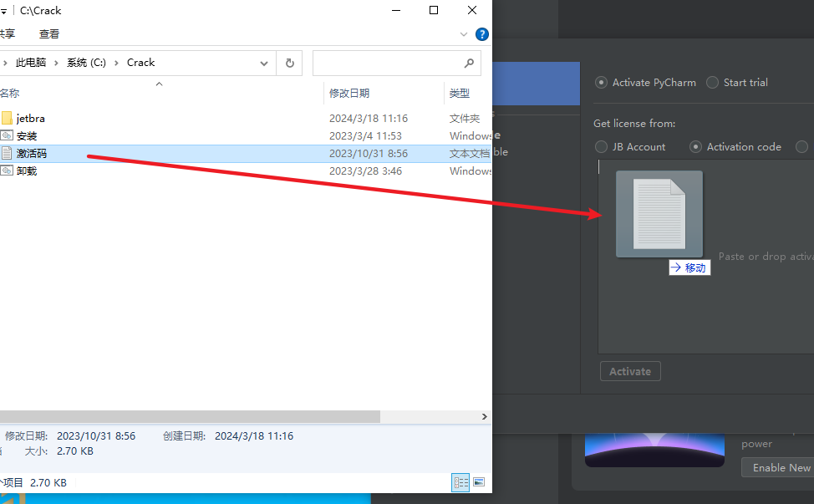Expand the 系统 (C:) breadcrumb arrow
The image size is (814, 504).
pyautogui.click(x=116, y=63)
